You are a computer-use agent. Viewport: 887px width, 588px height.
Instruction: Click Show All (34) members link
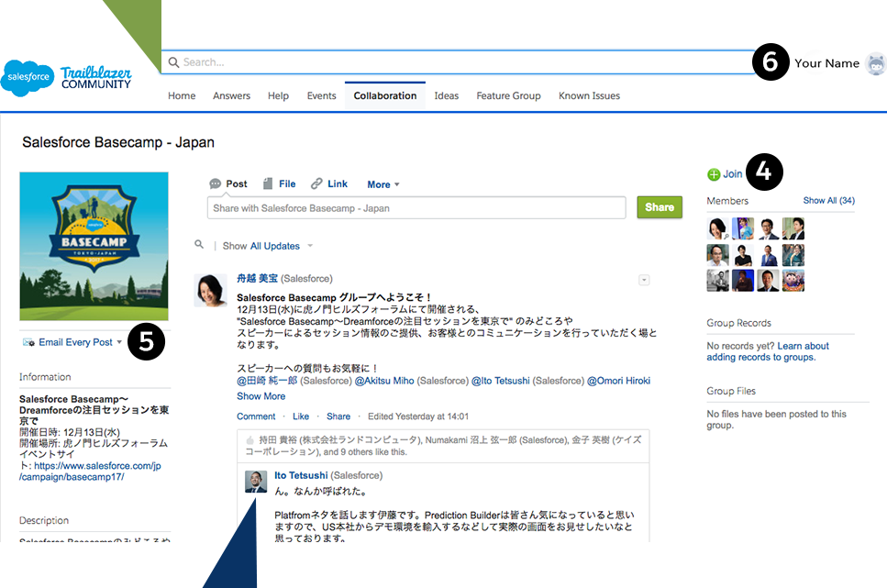click(x=828, y=201)
